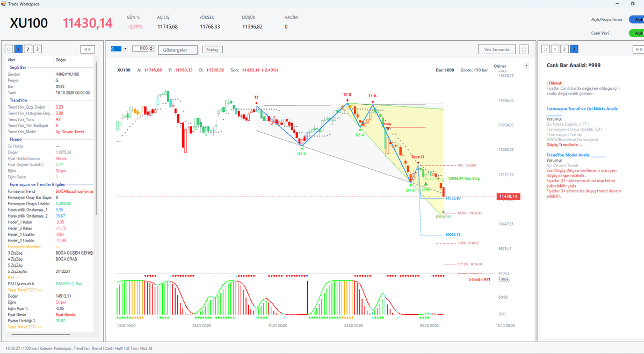Select the RSI Uyumsuzluk row

(50, 284)
